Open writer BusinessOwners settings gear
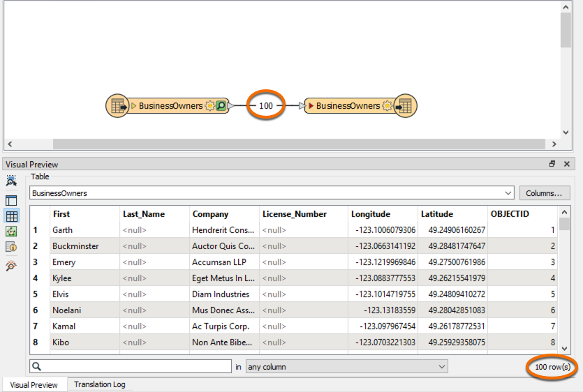This screenshot has height=392, width=583. tap(387, 106)
